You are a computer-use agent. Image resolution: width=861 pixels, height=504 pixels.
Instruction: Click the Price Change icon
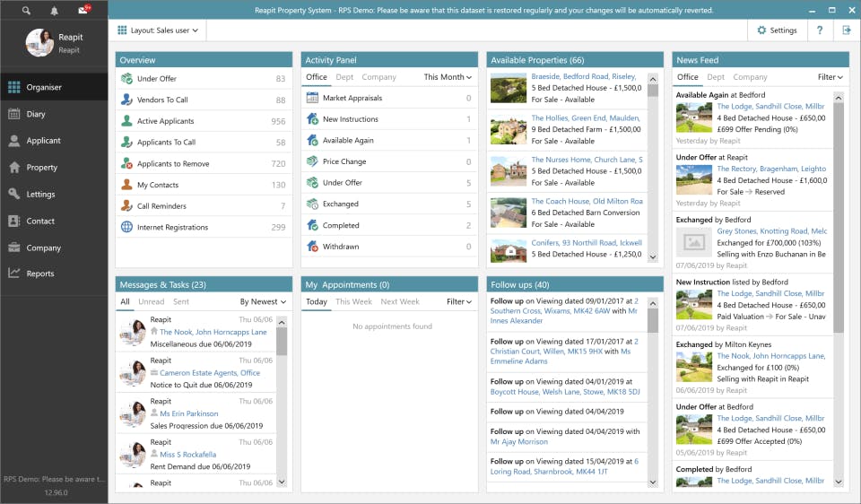312,161
